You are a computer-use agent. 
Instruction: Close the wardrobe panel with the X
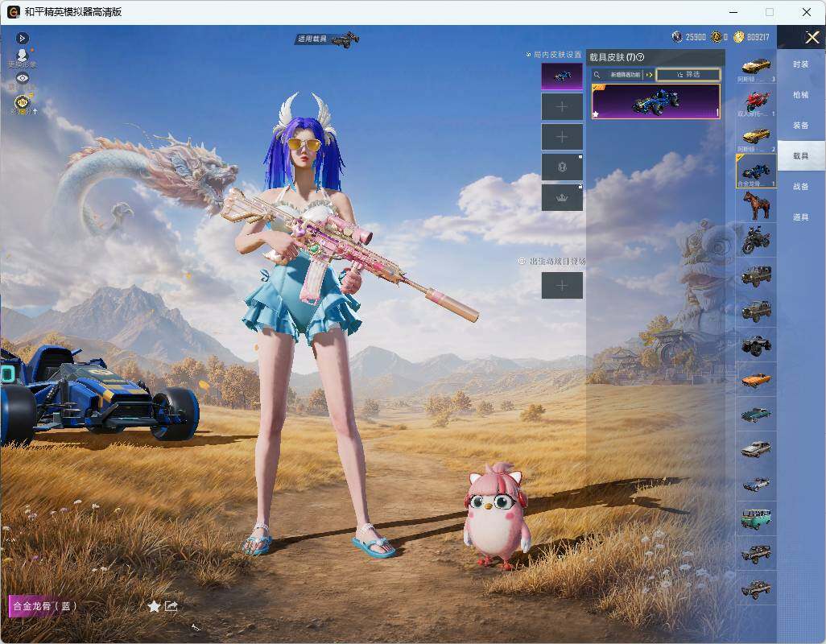812,37
